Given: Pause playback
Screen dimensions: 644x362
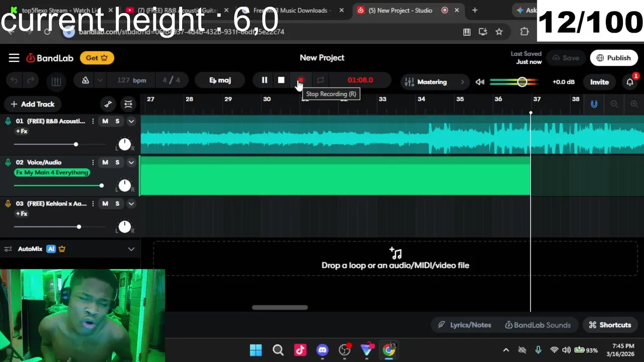Looking at the screenshot, I should click(x=264, y=80).
